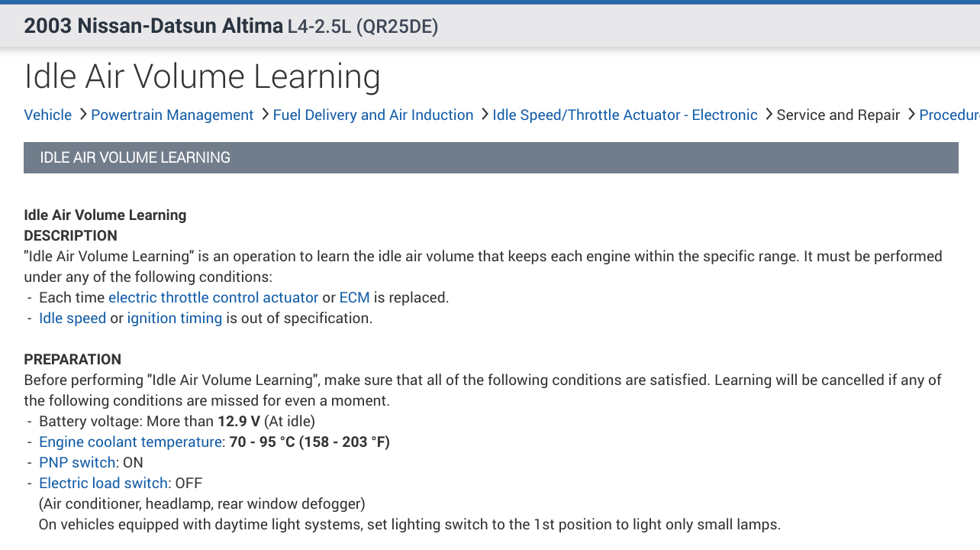Open the Idle speed link

coord(73,319)
